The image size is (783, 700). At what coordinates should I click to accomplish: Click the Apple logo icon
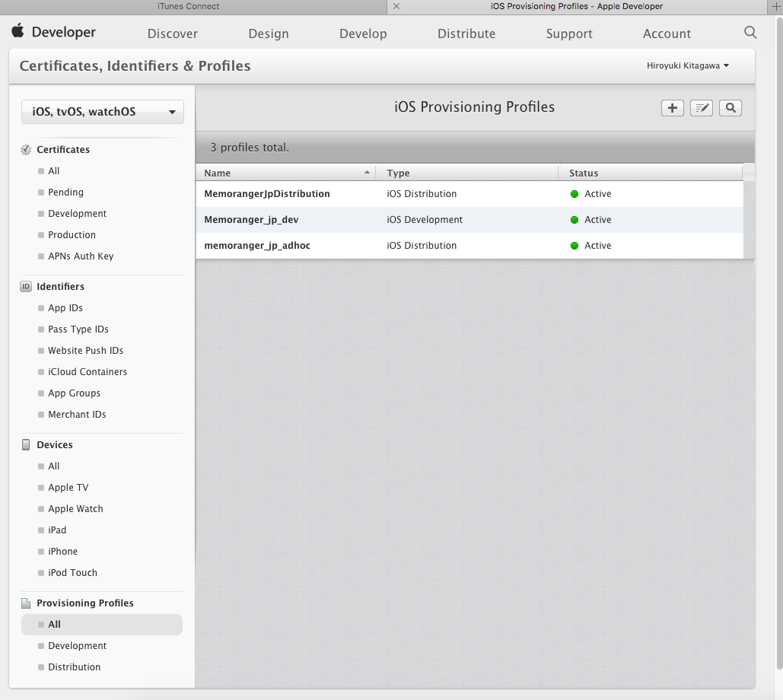18,31
